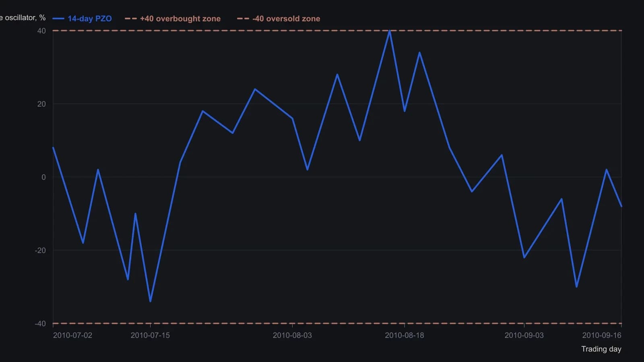This screenshot has height=362, width=644.
Task: Select the 2010-07-15 x-axis date label
Action: pos(150,335)
